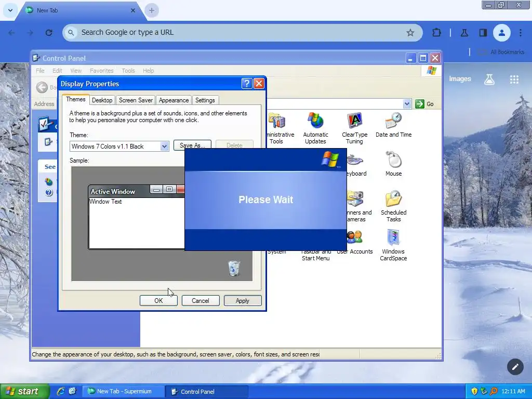Open the Control Panel Tools menu
The height and width of the screenshot is (399, 532).
(128, 71)
